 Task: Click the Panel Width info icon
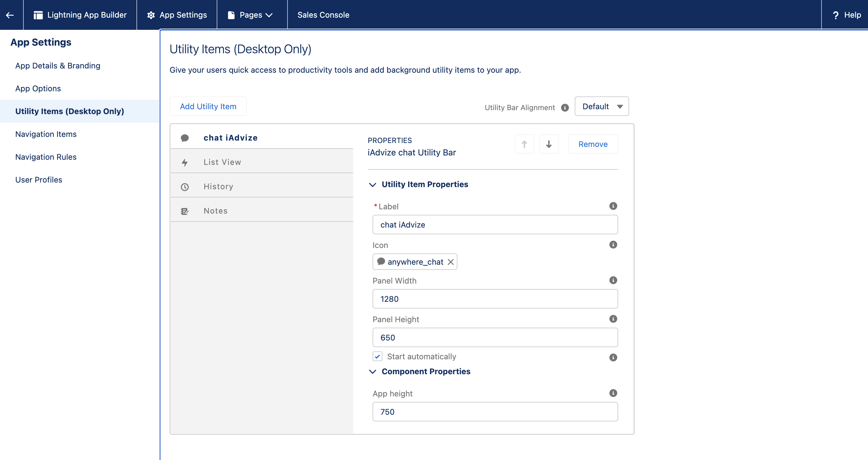click(x=613, y=280)
